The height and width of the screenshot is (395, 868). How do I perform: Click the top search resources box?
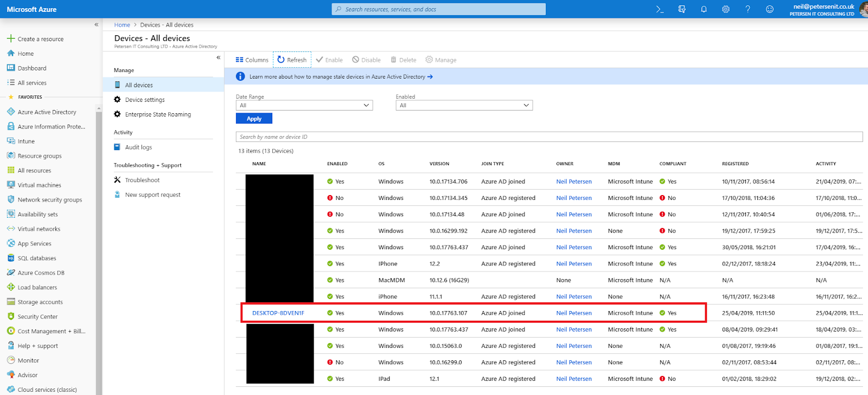[x=438, y=9]
